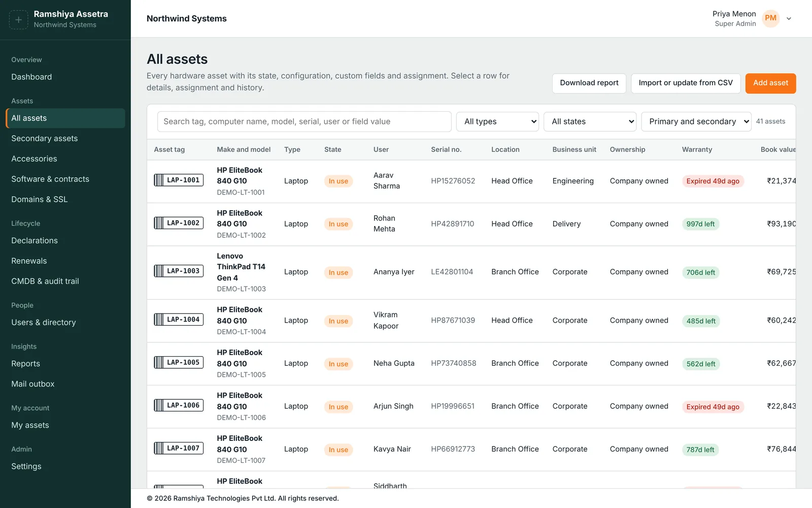Click the LAP-1003 barcode tag
Viewport: 812px width, 508px height.
click(179, 271)
